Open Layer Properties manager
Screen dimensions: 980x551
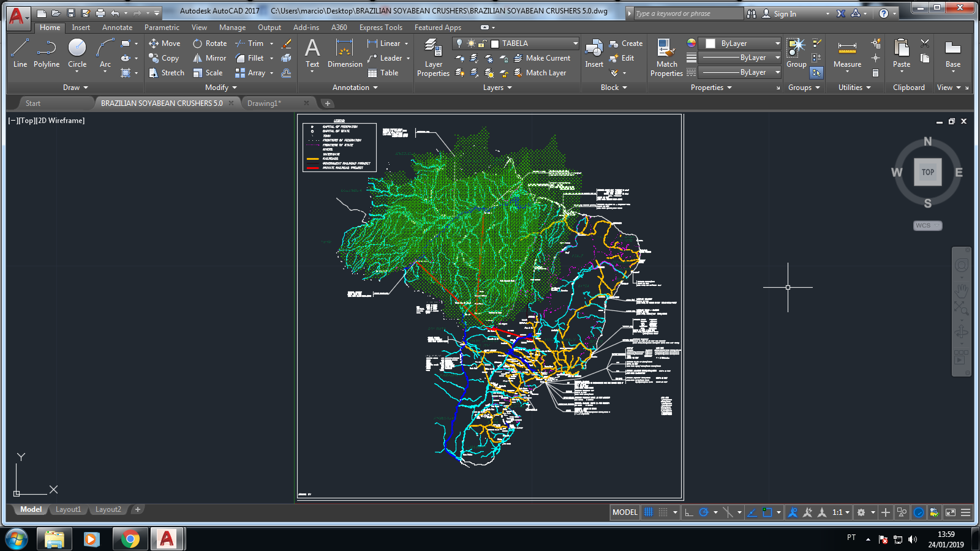[x=433, y=58]
